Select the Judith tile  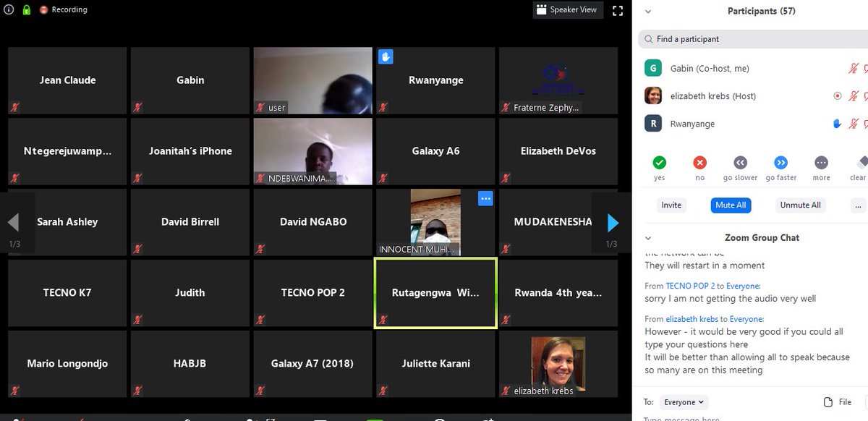click(190, 293)
